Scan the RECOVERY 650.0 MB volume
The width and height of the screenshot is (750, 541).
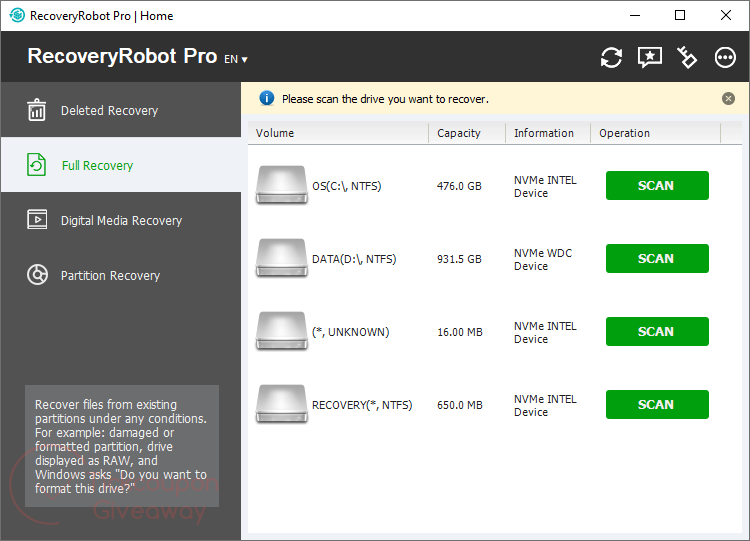click(x=657, y=405)
